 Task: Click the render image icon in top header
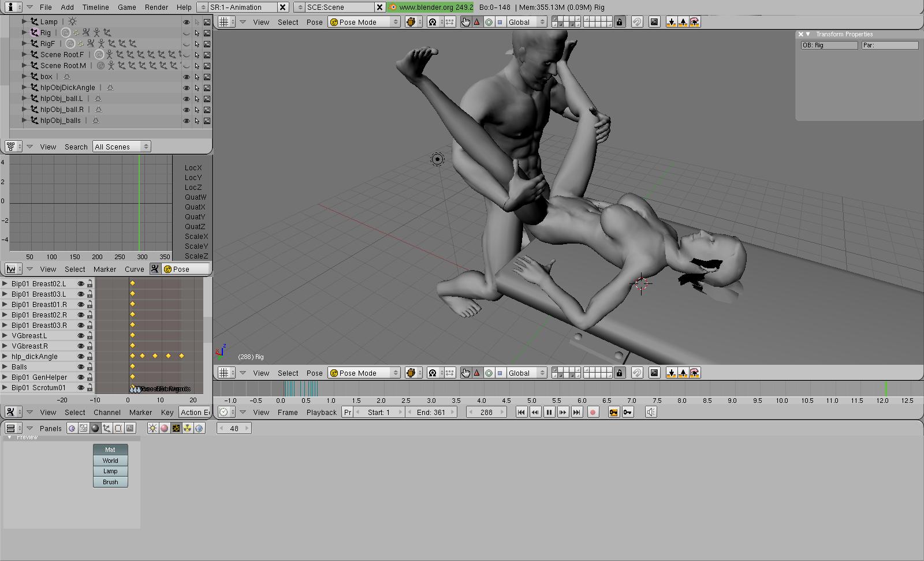tap(654, 22)
